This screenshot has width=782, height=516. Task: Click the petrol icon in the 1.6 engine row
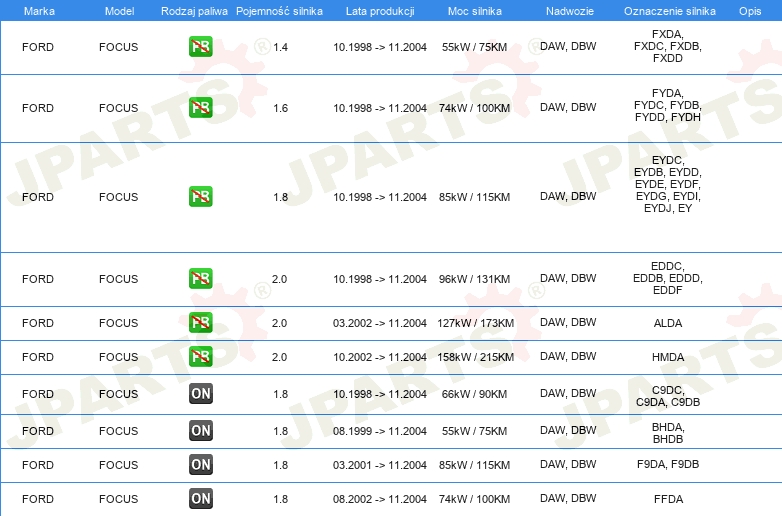201,108
